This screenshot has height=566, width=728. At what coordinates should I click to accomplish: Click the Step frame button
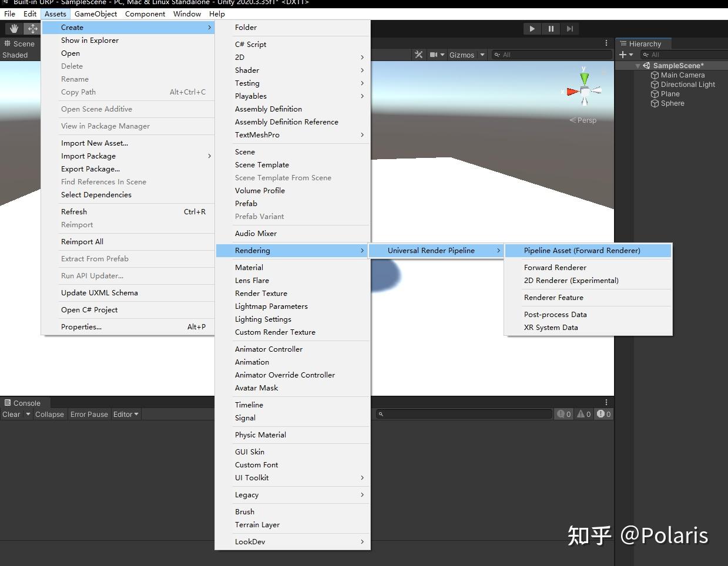tap(569, 28)
